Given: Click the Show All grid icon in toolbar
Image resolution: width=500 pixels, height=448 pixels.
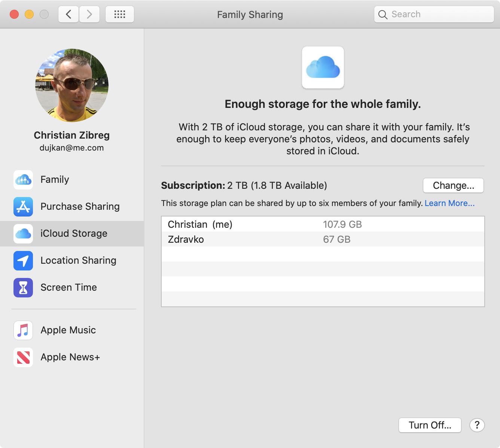Looking at the screenshot, I should tap(120, 14).
